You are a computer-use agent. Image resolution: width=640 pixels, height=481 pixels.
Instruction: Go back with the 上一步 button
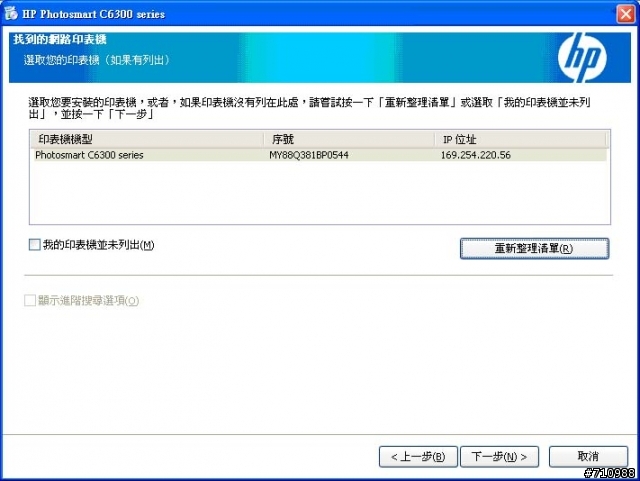(418, 457)
